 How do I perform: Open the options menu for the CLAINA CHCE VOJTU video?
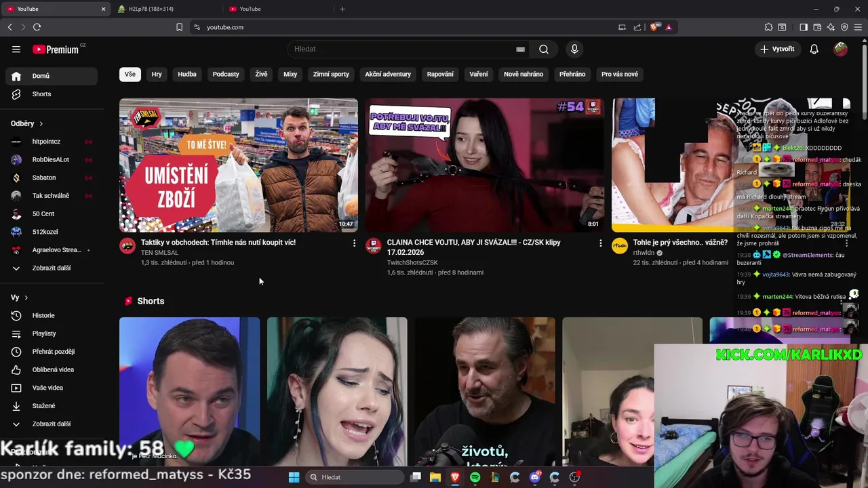(x=600, y=243)
